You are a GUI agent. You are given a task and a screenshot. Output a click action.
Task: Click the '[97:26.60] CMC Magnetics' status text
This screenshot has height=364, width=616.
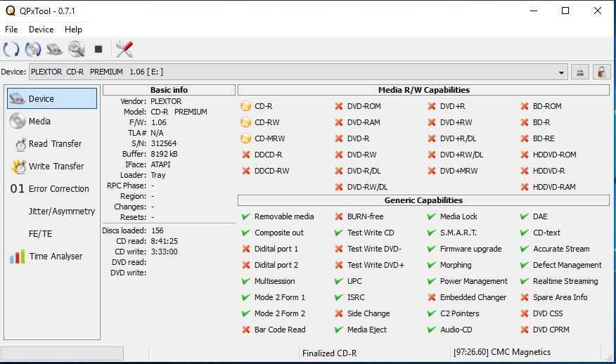tap(501, 352)
